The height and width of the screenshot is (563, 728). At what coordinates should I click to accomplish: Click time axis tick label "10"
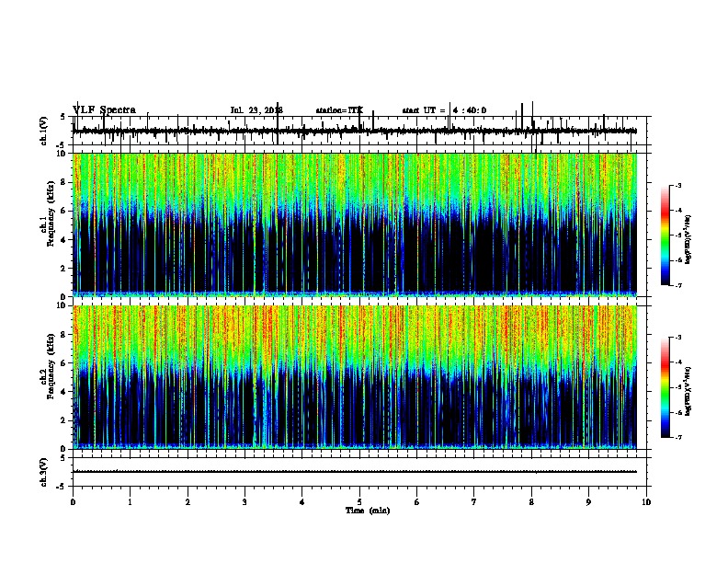click(646, 502)
